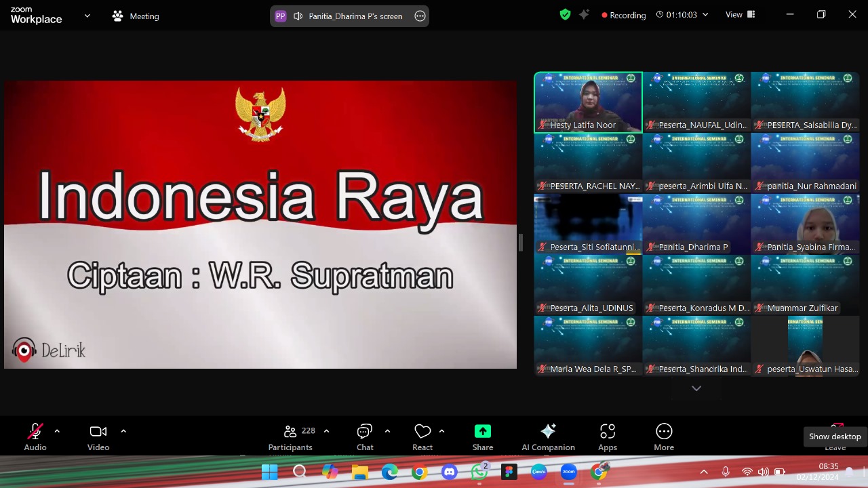The width and height of the screenshot is (868, 488).
Task: Open the More options menu
Action: pyautogui.click(x=664, y=436)
